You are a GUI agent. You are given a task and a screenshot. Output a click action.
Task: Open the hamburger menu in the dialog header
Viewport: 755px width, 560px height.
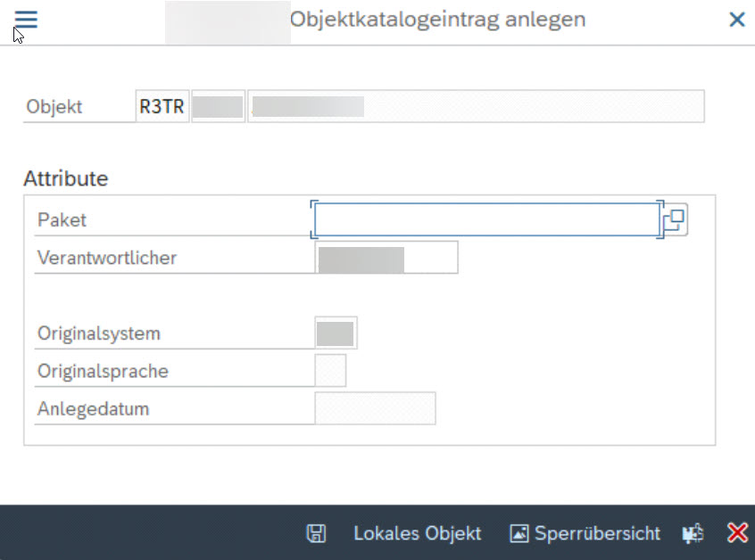[x=26, y=20]
